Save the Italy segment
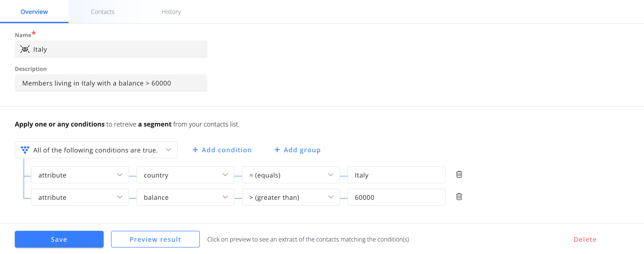This screenshot has width=644, height=254. click(59, 239)
